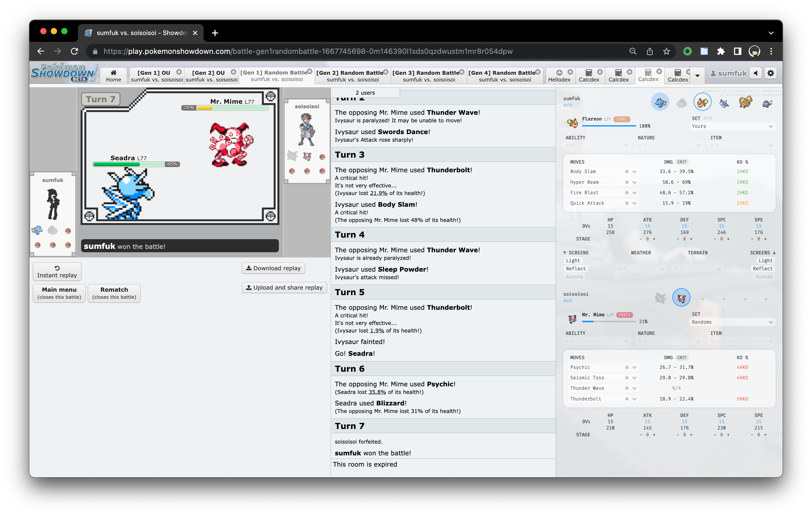Expand the Seismic Toss move dropdown

(x=634, y=378)
